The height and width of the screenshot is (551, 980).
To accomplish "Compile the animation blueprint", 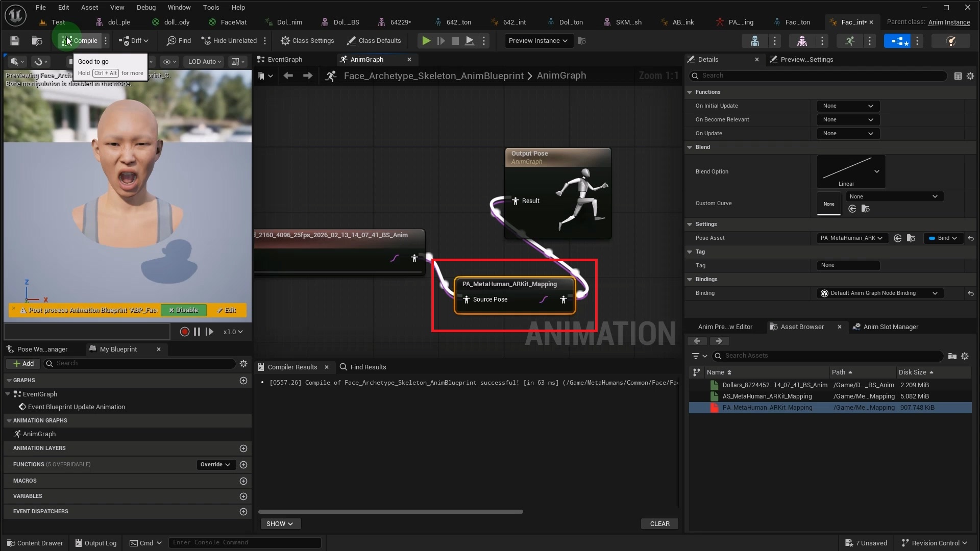I will point(79,41).
